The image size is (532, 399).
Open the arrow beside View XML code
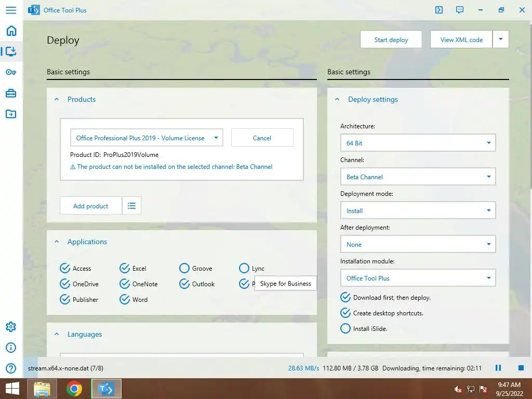click(x=501, y=39)
